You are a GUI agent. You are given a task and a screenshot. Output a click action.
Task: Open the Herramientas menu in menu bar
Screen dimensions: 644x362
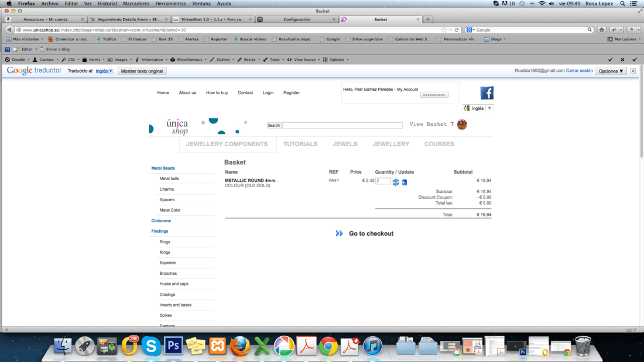pyautogui.click(x=170, y=4)
